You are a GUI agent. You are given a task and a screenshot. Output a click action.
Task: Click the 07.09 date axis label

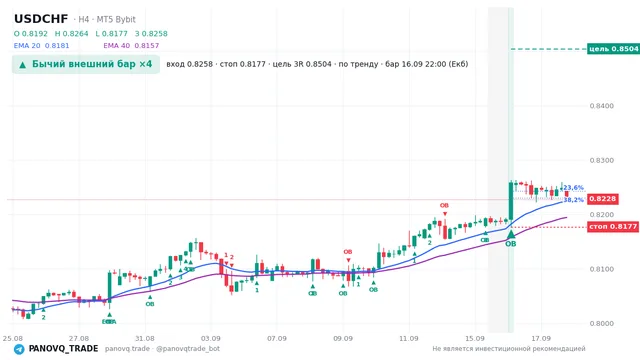pyautogui.click(x=277, y=338)
